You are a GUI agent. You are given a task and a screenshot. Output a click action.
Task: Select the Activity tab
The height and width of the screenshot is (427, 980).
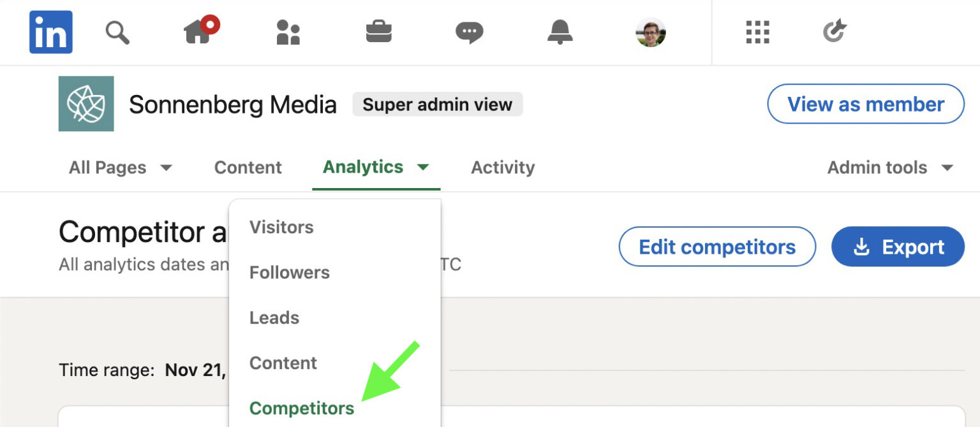point(502,167)
